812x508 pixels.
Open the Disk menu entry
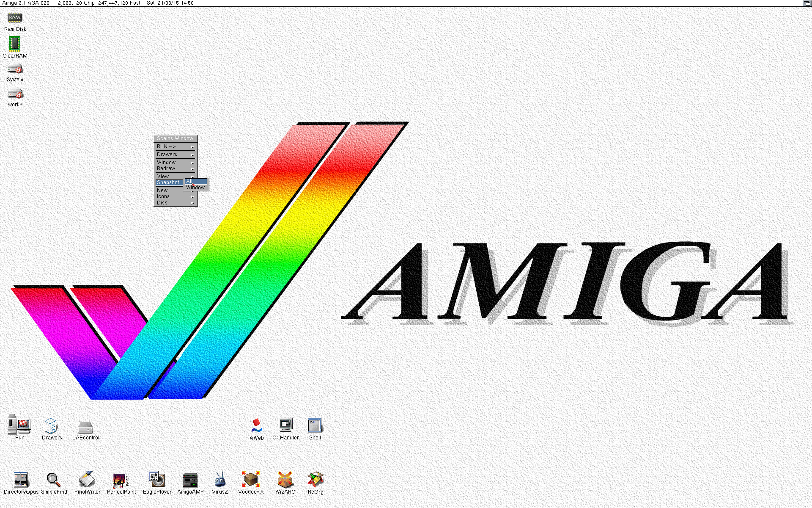point(175,203)
